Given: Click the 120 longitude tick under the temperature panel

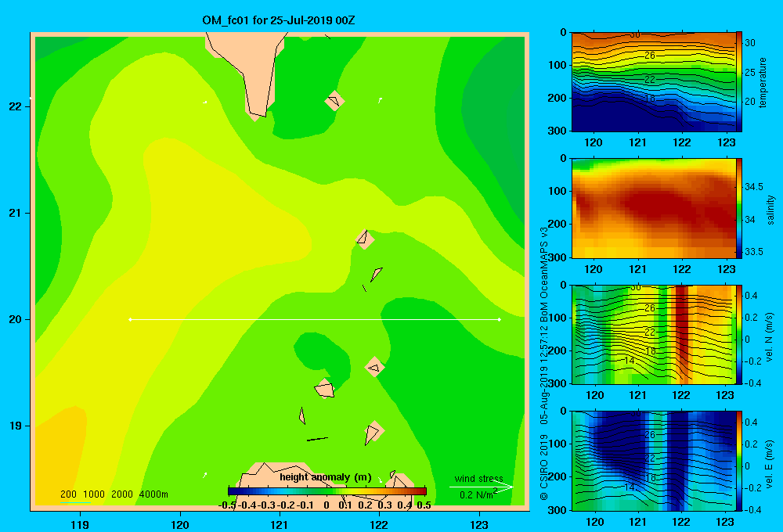Looking at the screenshot, I should pyautogui.click(x=594, y=142).
